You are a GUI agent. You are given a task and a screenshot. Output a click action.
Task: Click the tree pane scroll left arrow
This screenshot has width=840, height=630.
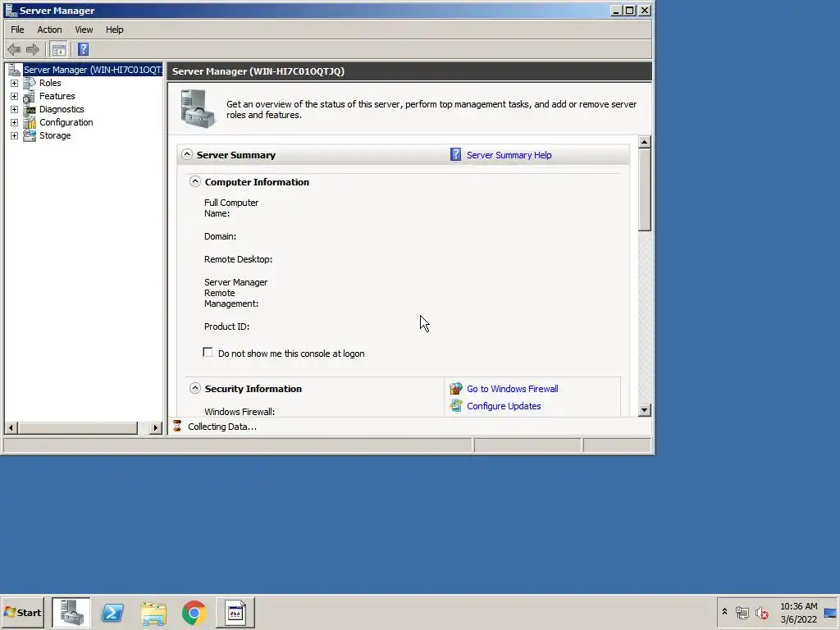pyautogui.click(x=11, y=427)
